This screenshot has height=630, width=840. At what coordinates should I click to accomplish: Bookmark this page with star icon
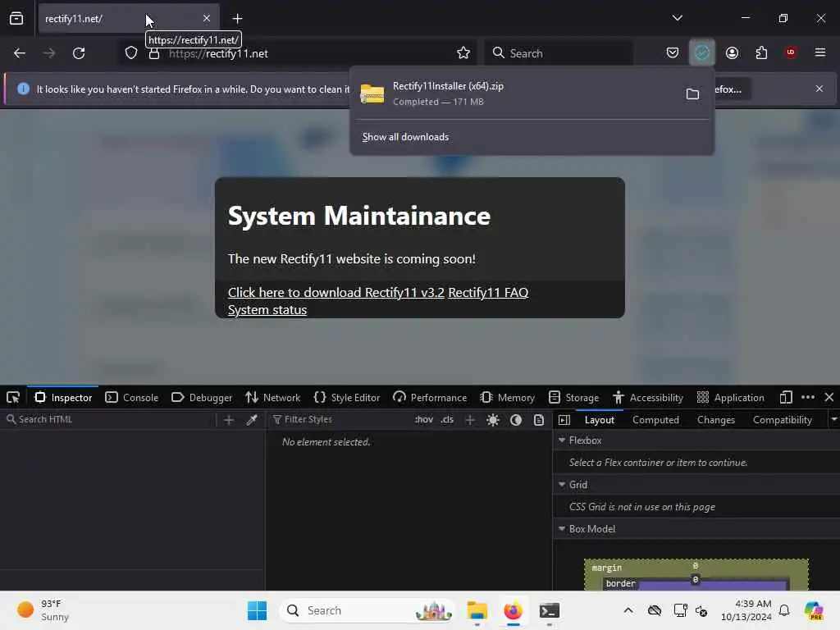(x=463, y=52)
